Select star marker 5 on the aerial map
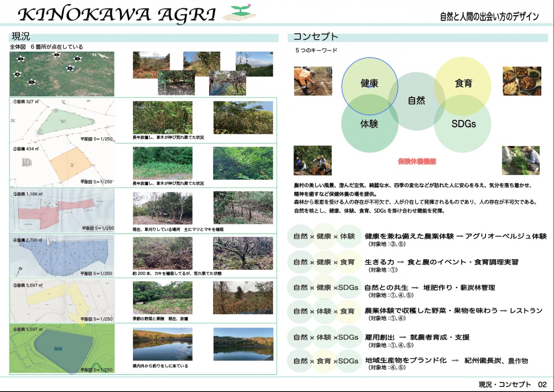 tap(31, 82)
